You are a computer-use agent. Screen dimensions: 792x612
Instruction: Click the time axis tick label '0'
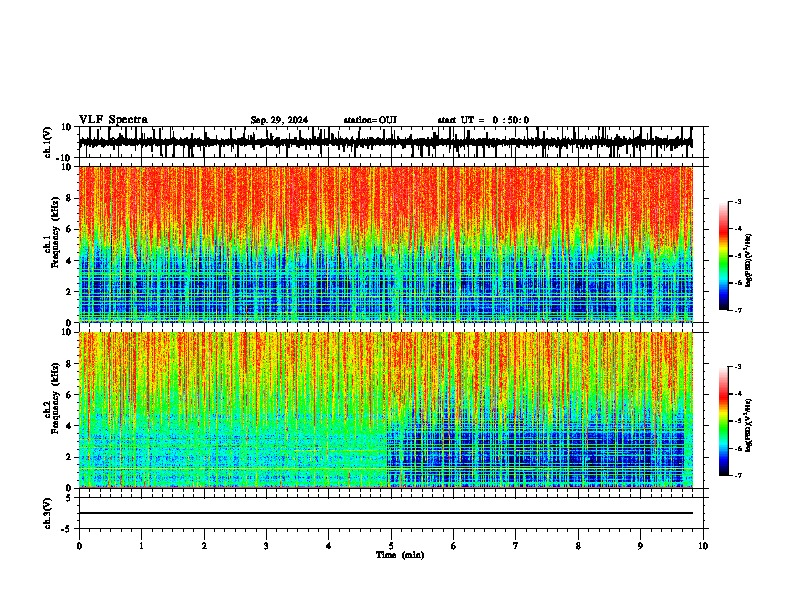pos(79,546)
